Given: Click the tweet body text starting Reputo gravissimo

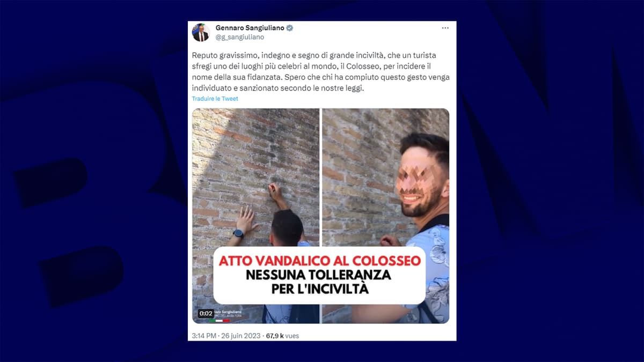Looking at the screenshot, I should tap(321, 72).
